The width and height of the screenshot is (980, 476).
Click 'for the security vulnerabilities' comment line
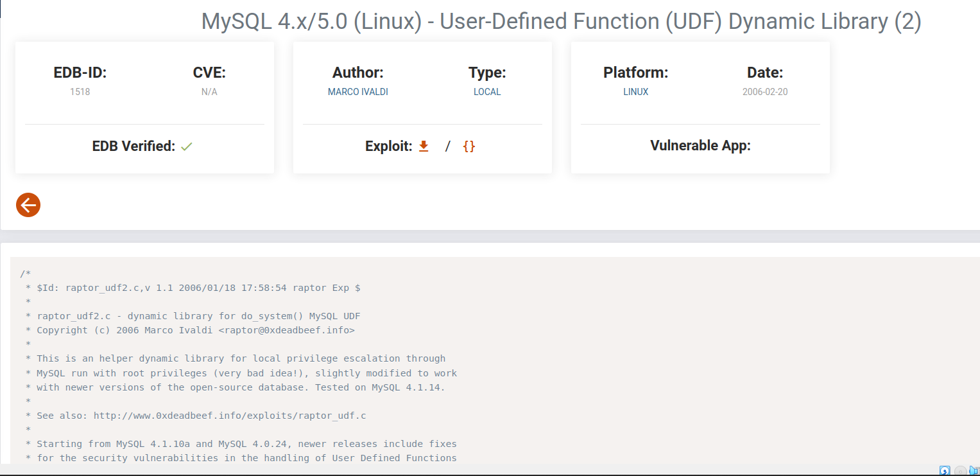(x=241, y=458)
